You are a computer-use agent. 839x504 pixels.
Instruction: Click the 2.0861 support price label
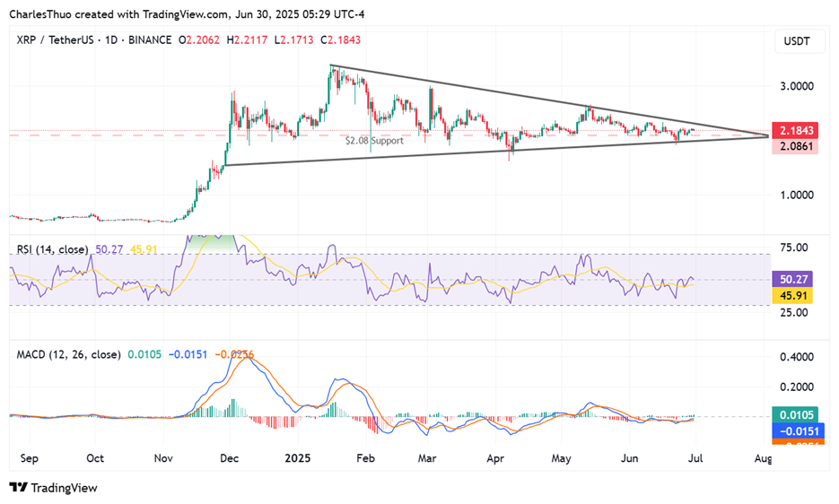coord(795,146)
